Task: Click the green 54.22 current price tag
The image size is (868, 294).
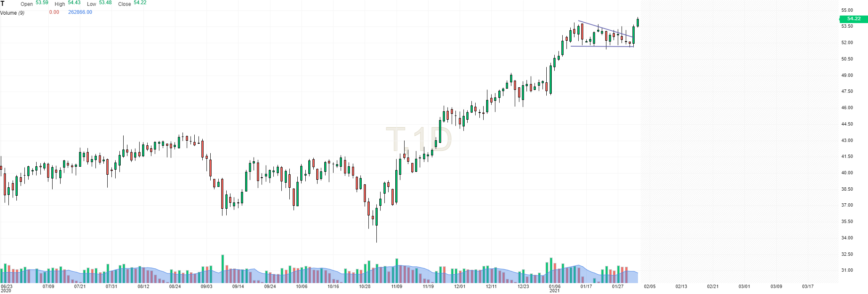Action: [854, 19]
